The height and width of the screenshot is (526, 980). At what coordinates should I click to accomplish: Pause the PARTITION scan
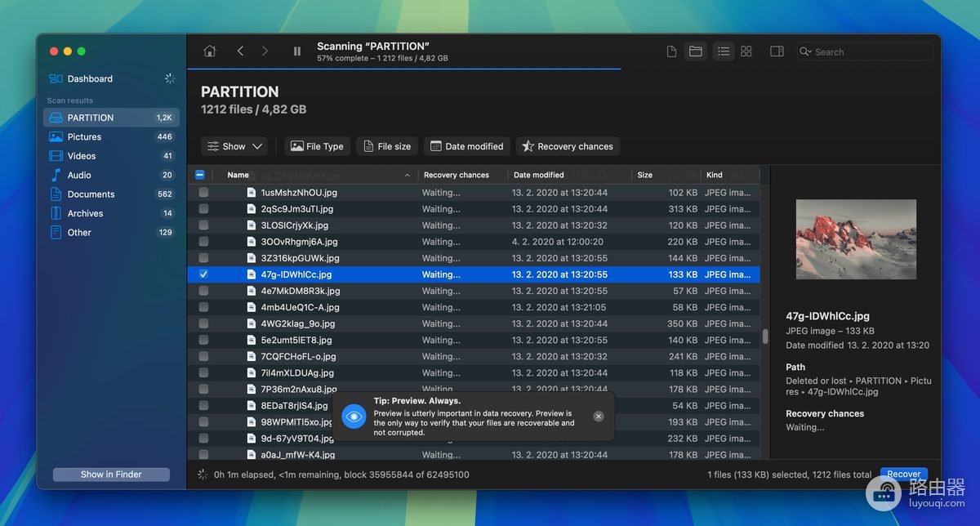(297, 51)
